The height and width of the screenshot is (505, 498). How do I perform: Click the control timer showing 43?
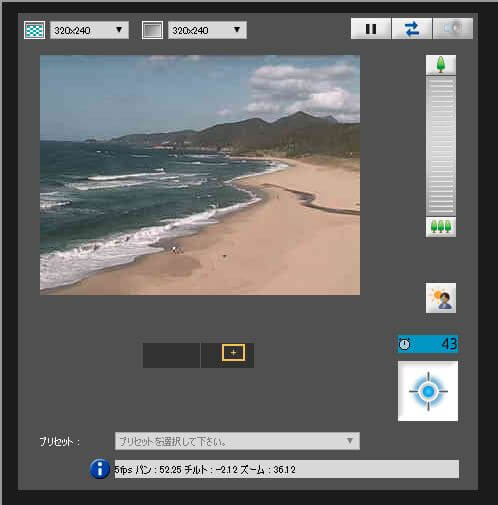[428, 344]
